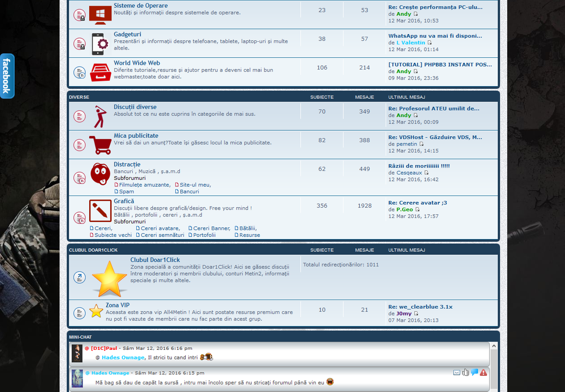Image resolution: width=565 pixels, height=392 pixels.
Task: View latest post icon next to pemetin
Action: pos(421,144)
